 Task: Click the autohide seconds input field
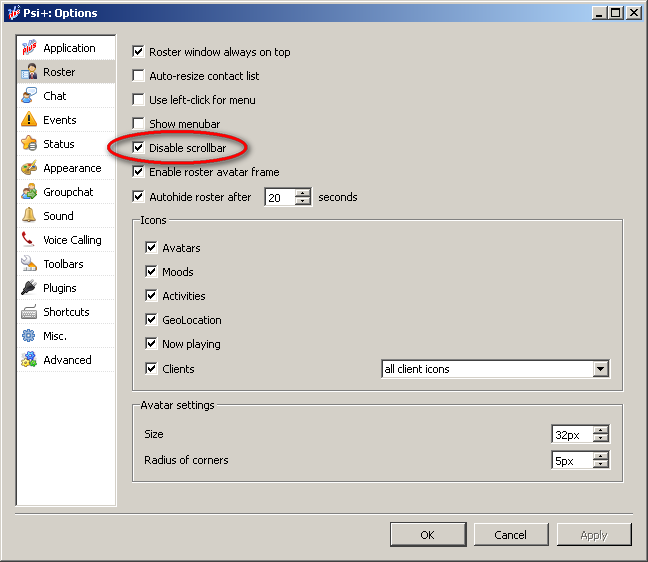(279, 198)
